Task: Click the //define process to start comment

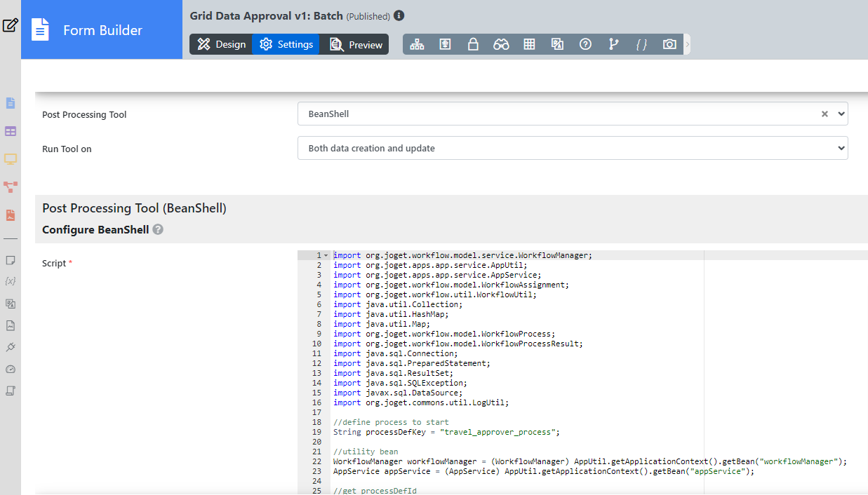Action: pos(391,422)
